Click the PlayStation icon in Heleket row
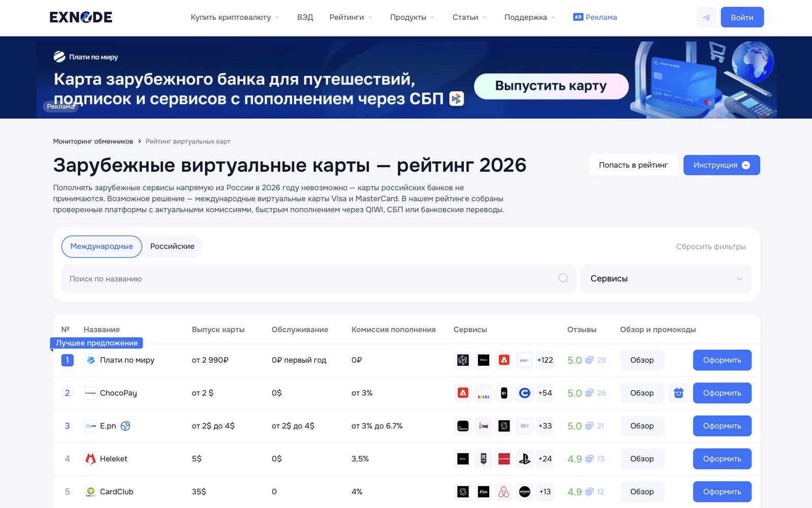 pyautogui.click(x=524, y=459)
